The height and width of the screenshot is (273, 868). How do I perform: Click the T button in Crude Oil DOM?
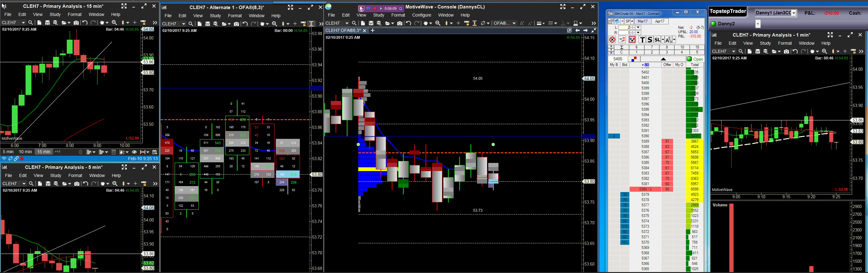point(642,40)
